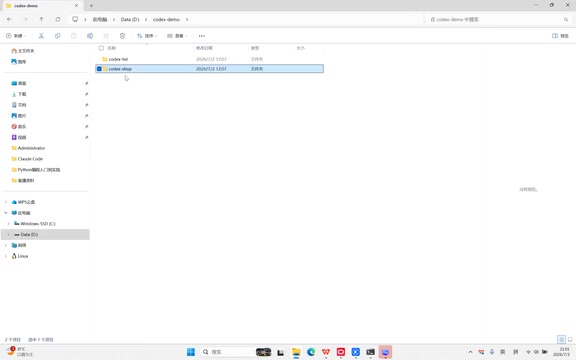Open the Downloads quick access folder
The width and height of the screenshot is (576, 360).
[x=19, y=94]
